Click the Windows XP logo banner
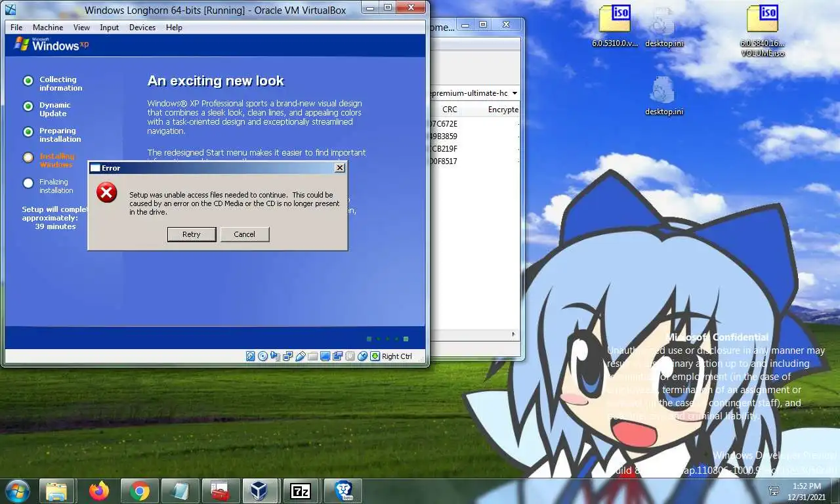 pyautogui.click(x=51, y=45)
